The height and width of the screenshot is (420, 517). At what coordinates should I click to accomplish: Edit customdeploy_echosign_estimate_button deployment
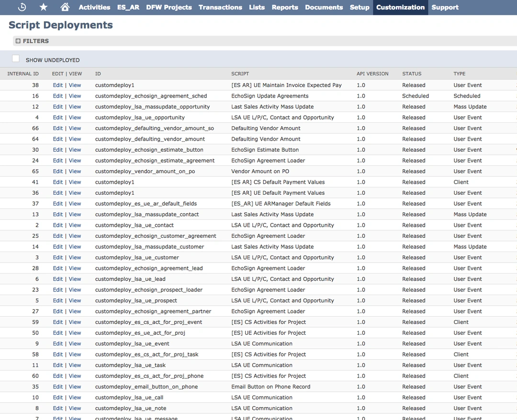(x=58, y=150)
